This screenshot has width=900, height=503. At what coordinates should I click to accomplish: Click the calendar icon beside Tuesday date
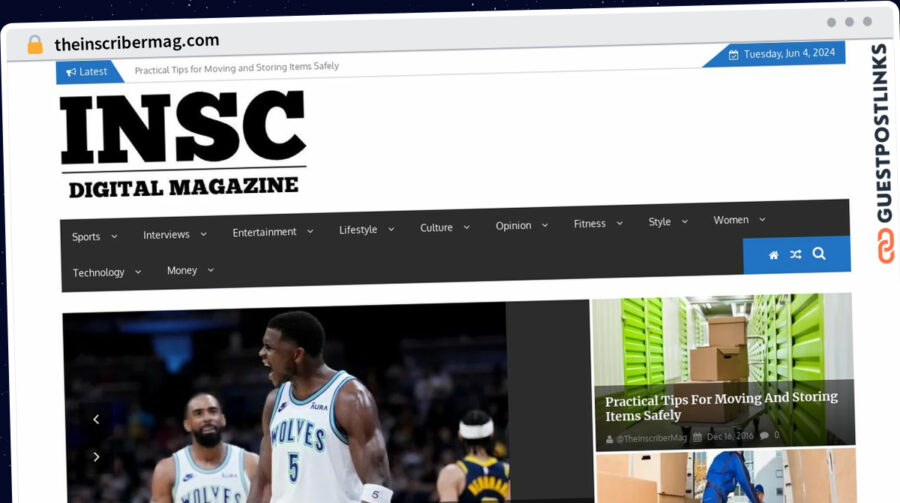point(734,55)
